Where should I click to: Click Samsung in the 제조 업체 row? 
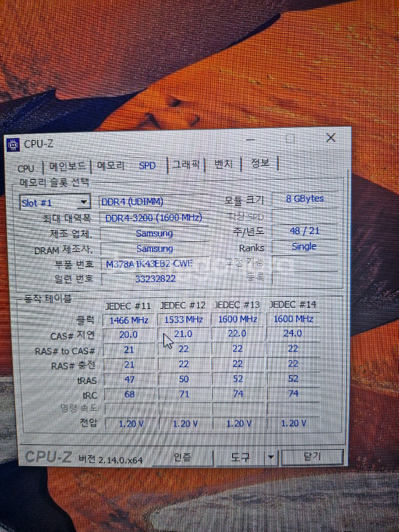pos(154,234)
